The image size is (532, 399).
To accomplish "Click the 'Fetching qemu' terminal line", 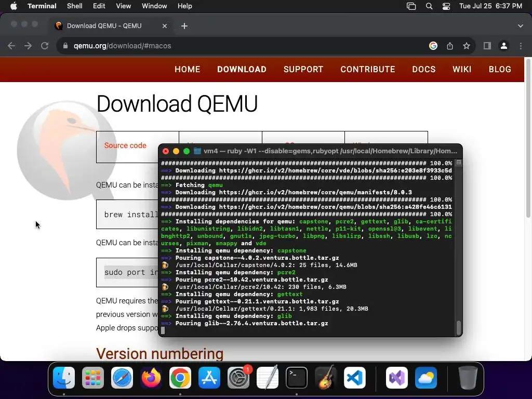I will [192, 185].
